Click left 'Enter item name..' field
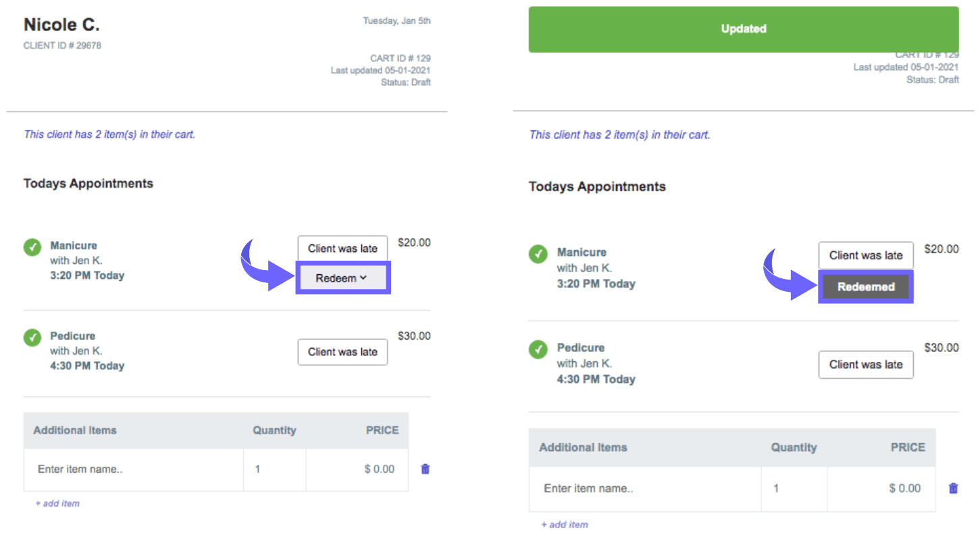Image resolution: width=980 pixels, height=543 pixels. 133,469
